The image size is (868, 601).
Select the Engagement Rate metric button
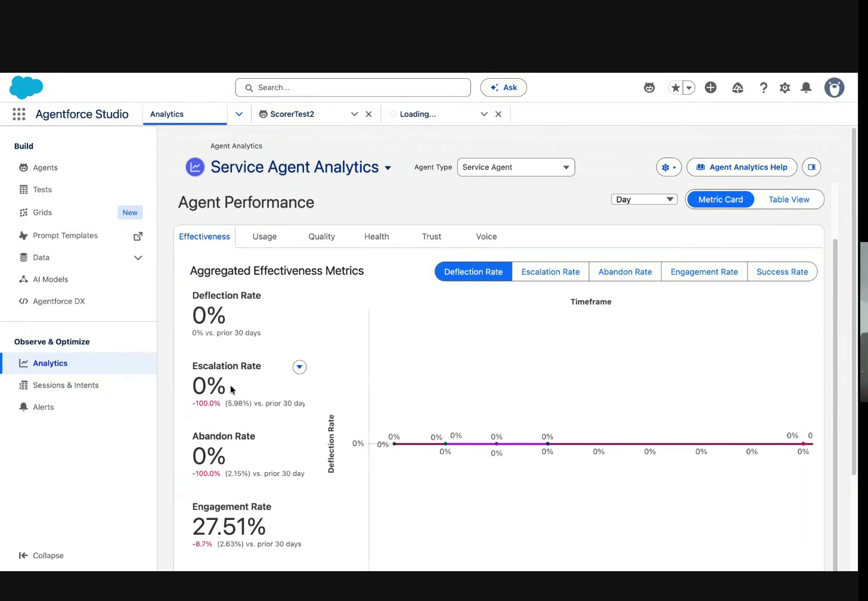(x=704, y=272)
